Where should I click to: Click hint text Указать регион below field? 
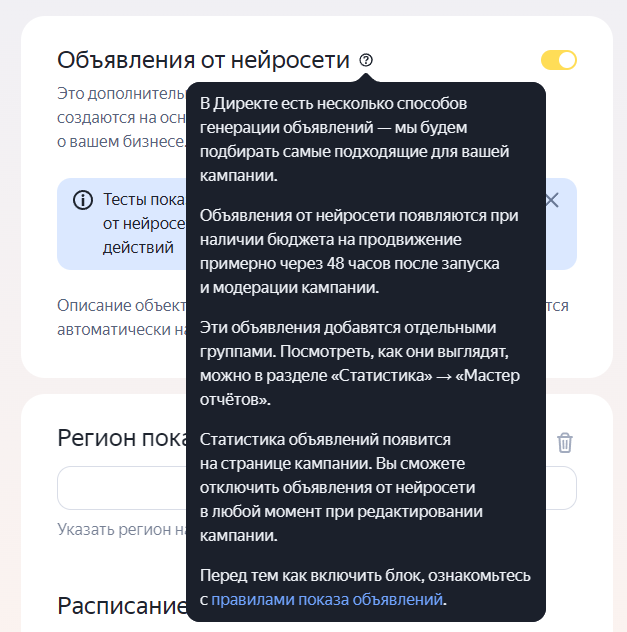pyautogui.click(x=120, y=529)
